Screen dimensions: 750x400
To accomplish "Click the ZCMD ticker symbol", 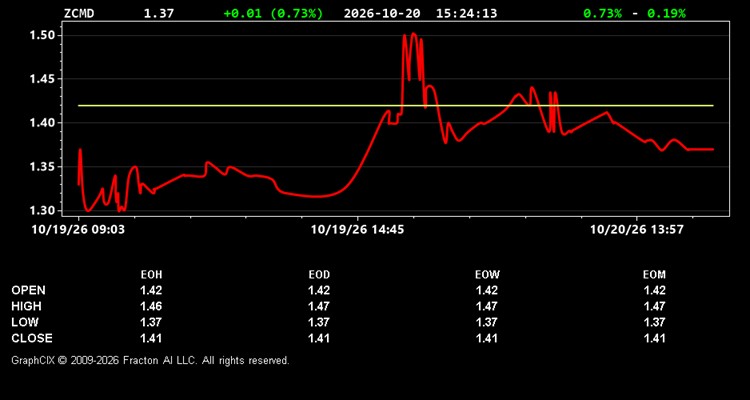I will pyautogui.click(x=79, y=13).
